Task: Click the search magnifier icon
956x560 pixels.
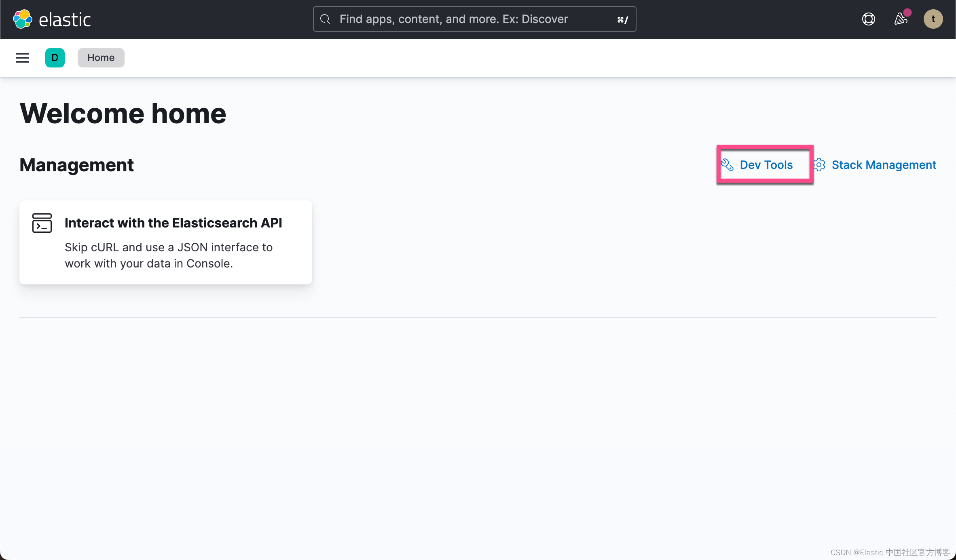Action: click(325, 19)
